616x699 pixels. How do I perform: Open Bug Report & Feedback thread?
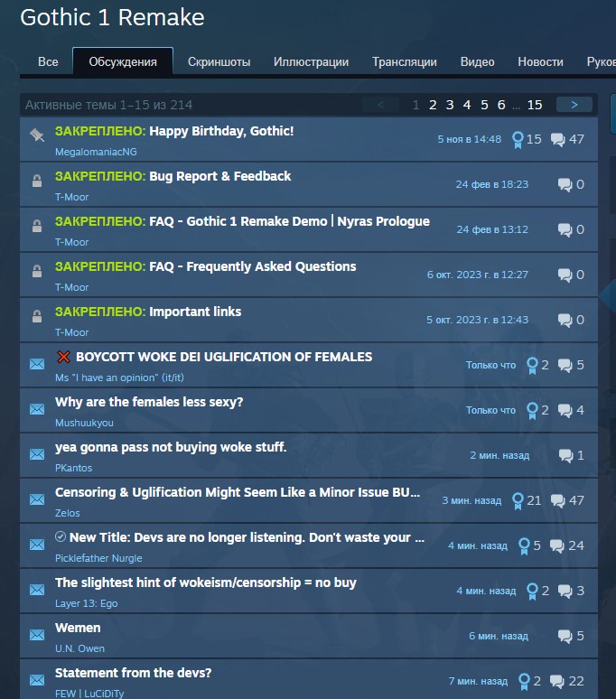[x=219, y=176]
